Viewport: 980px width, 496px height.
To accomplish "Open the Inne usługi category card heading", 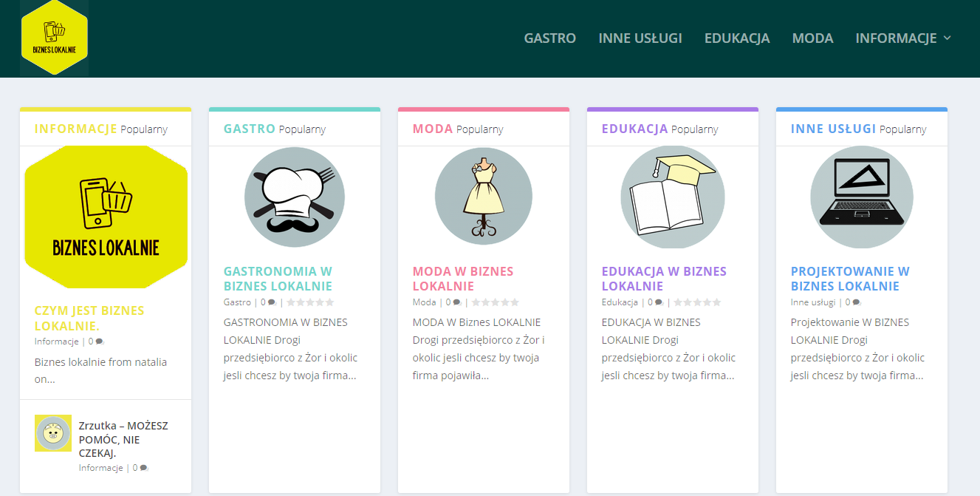I will tap(833, 129).
